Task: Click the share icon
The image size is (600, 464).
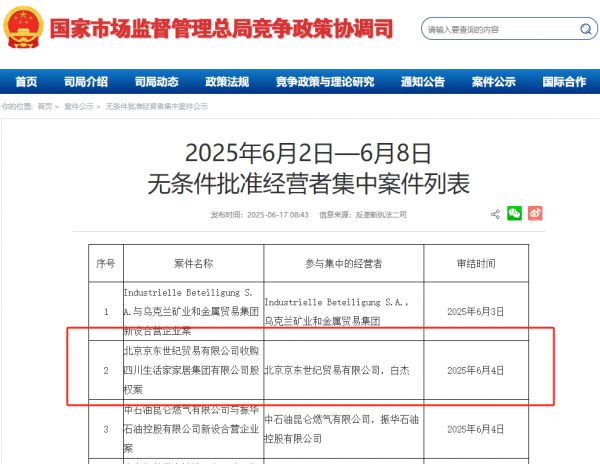Action: point(495,213)
